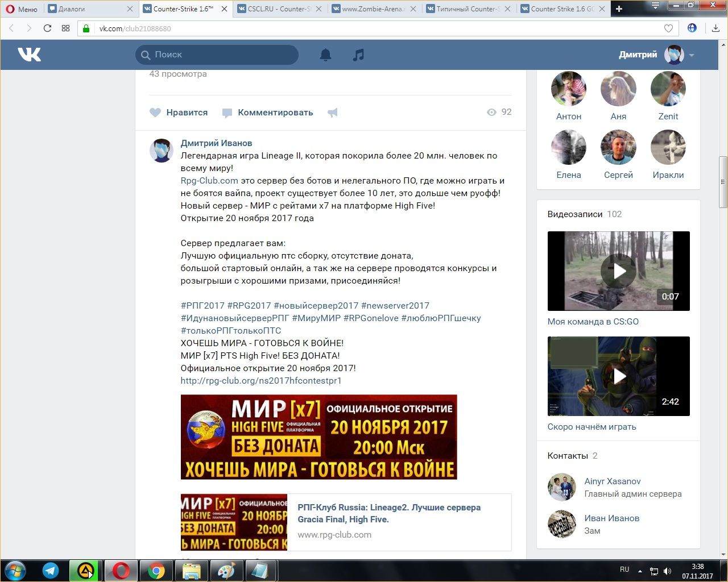Viewport: 728px width, 582px height.
Task: Show hidden system tray icons
Action: [640, 571]
